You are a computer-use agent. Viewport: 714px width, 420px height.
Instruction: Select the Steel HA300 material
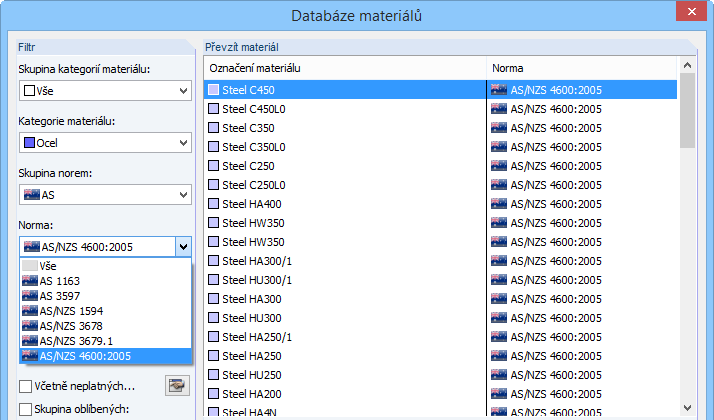tap(440, 299)
